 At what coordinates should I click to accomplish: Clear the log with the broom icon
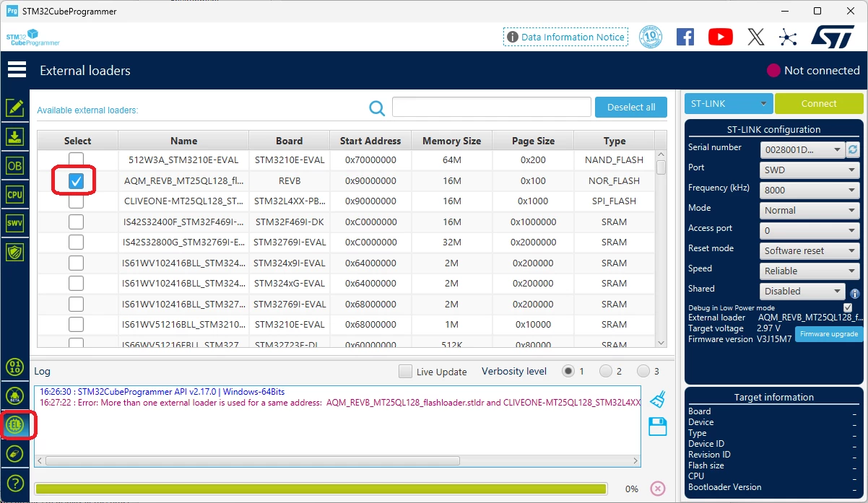[x=657, y=399]
